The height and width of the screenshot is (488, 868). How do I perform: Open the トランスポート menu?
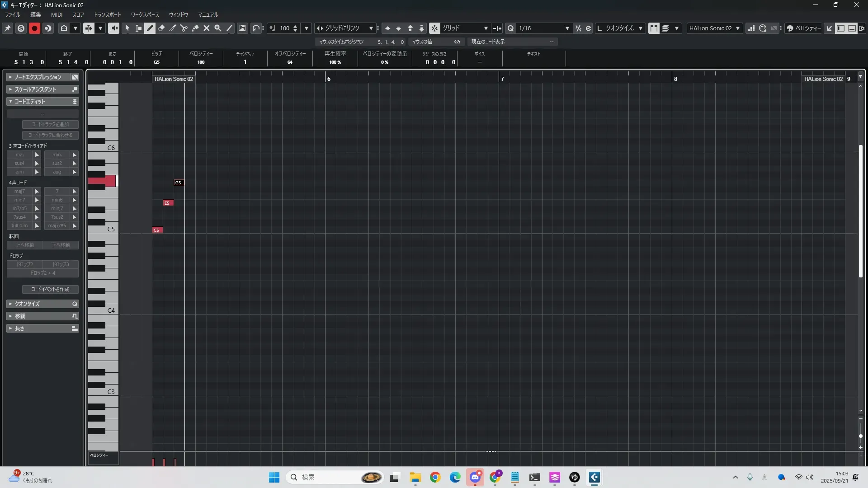pyautogui.click(x=107, y=15)
